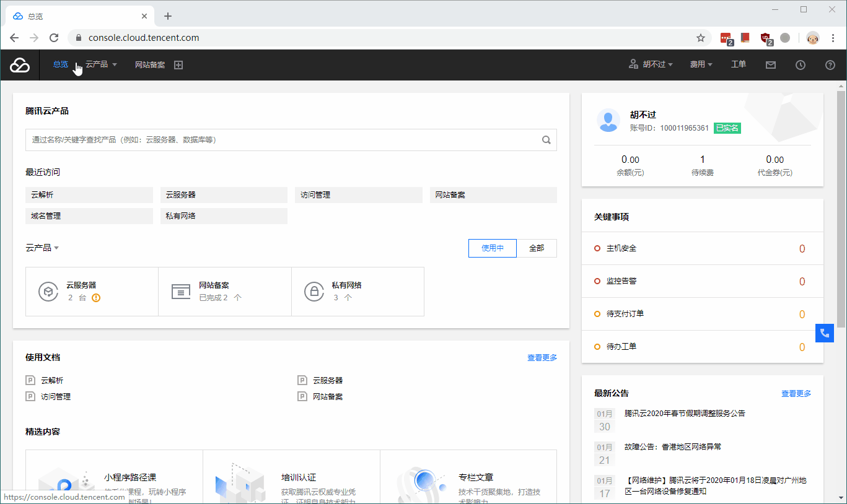Screen dimensions: 847x504
Task: Open 待支付订单 key item row
Action: 703,314
